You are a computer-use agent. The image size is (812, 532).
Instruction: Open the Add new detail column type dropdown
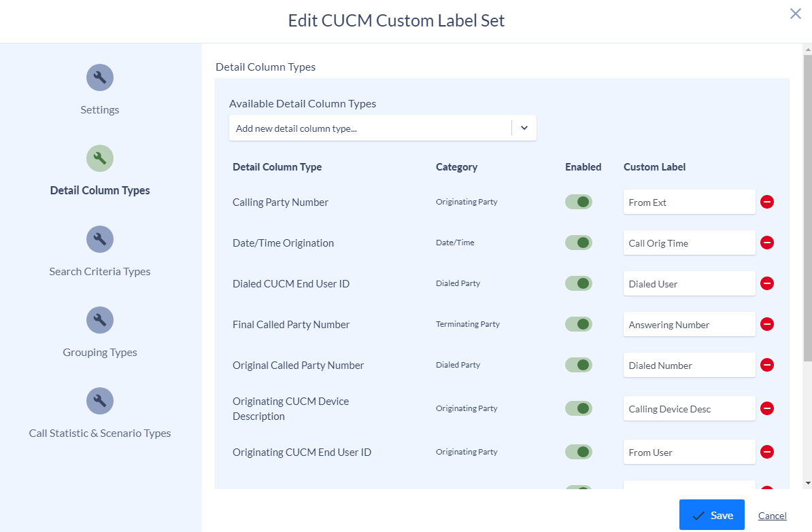tap(383, 128)
